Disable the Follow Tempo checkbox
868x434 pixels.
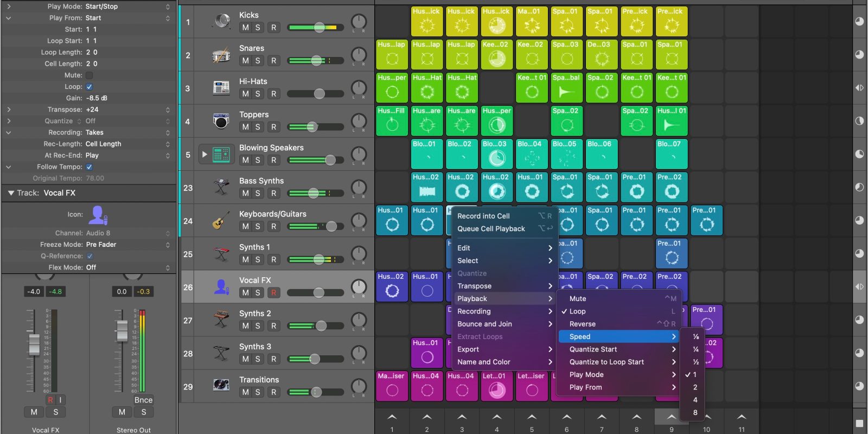tap(90, 167)
